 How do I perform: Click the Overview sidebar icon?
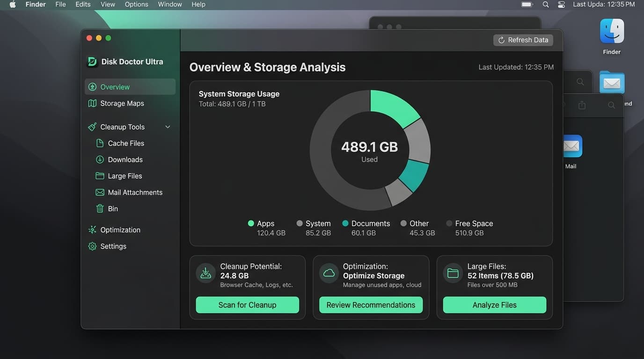(x=93, y=87)
